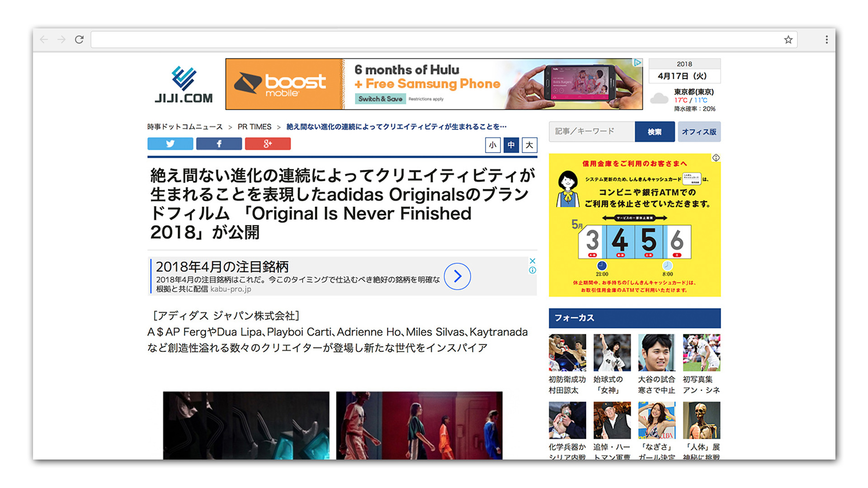Open the red-room walking people article image
This screenshot has width=868, height=488.
click(420, 426)
